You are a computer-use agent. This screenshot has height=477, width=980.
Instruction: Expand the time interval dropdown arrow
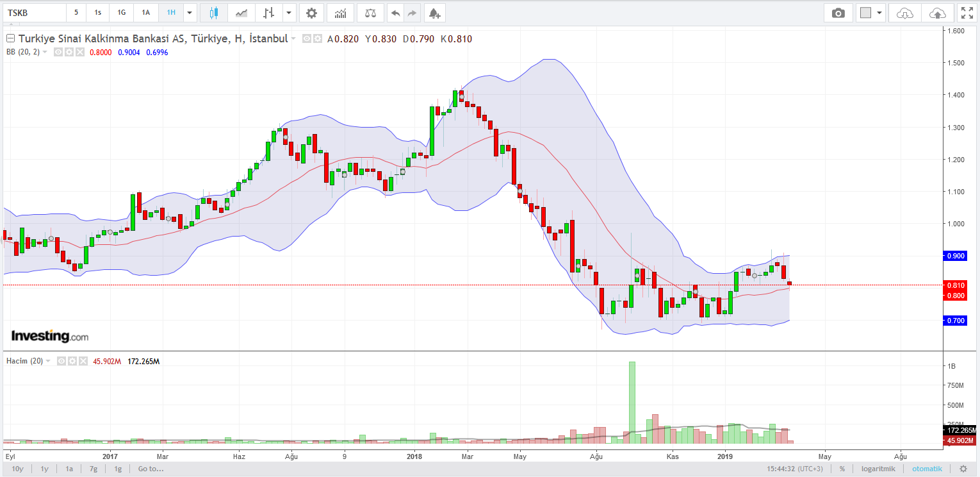[190, 12]
